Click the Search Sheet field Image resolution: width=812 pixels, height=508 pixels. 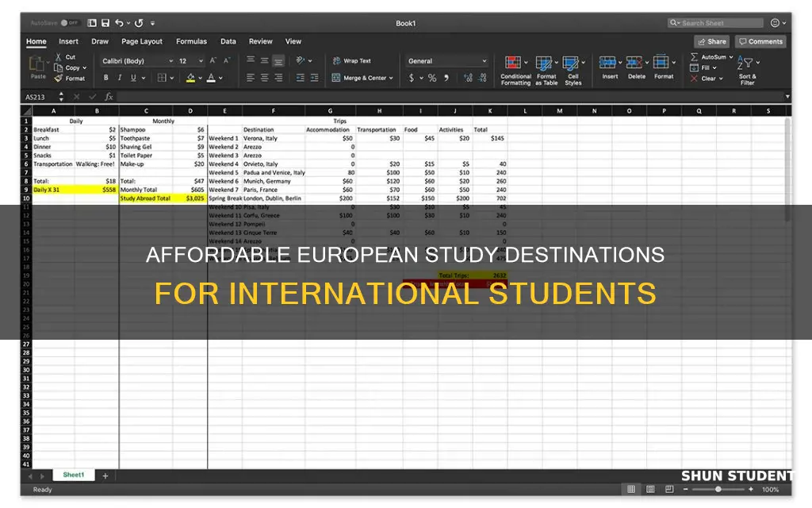pyautogui.click(x=715, y=23)
